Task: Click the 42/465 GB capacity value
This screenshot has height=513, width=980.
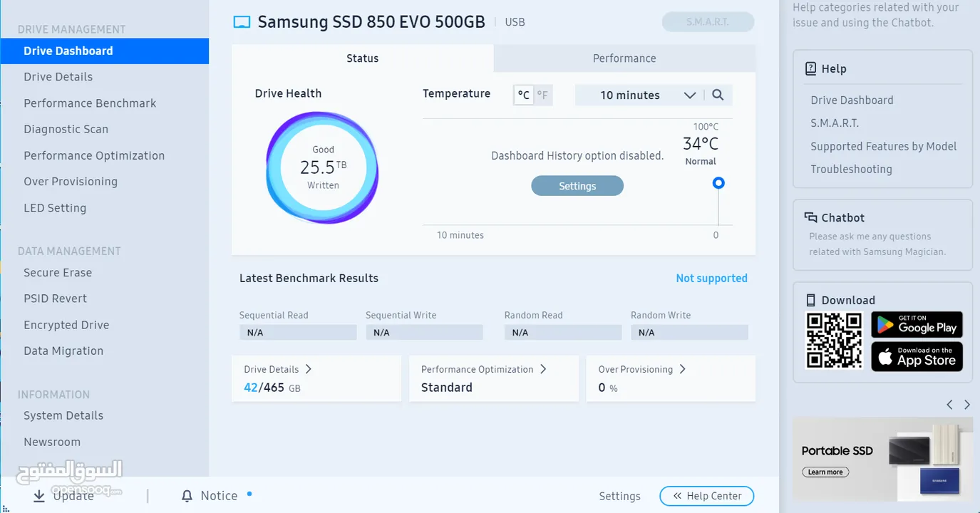Action: (272, 388)
